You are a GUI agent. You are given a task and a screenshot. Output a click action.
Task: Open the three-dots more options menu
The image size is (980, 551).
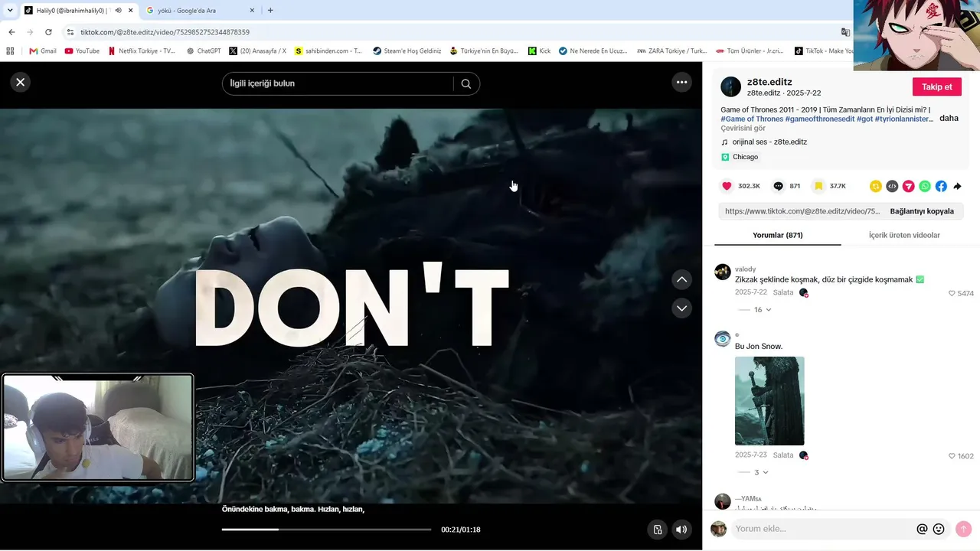click(x=681, y=82)
